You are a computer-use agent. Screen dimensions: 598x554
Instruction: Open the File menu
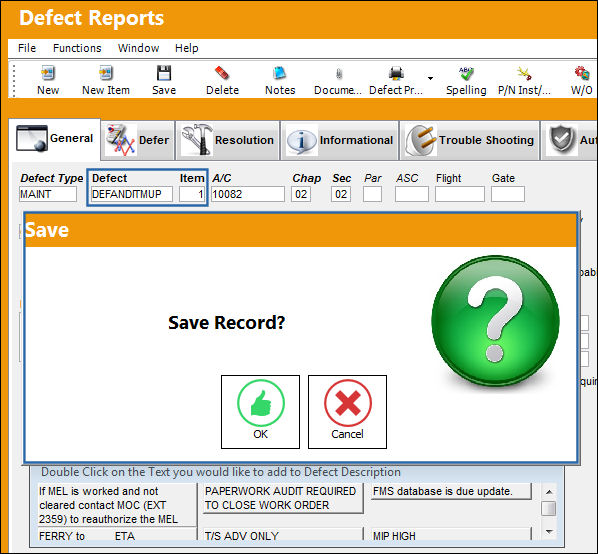click(27, 48)
